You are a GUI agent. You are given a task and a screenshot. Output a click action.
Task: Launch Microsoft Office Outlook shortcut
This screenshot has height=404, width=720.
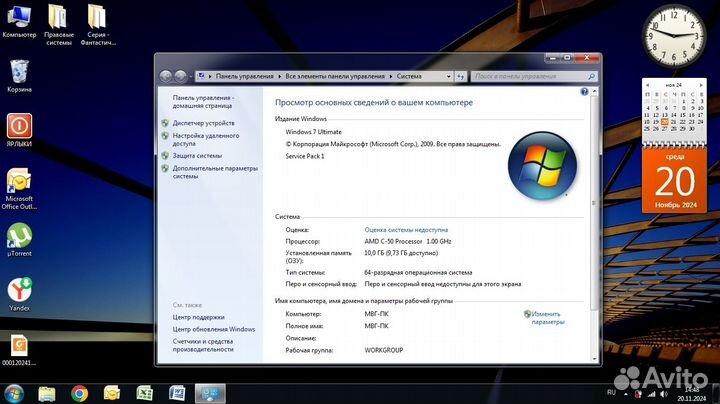(x=19, y=189)
